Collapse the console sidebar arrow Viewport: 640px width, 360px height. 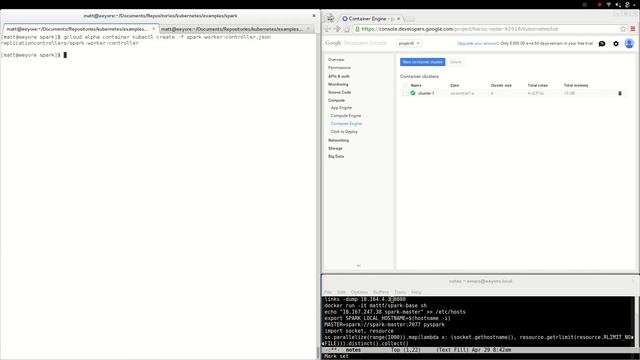(x=358, y=265)
